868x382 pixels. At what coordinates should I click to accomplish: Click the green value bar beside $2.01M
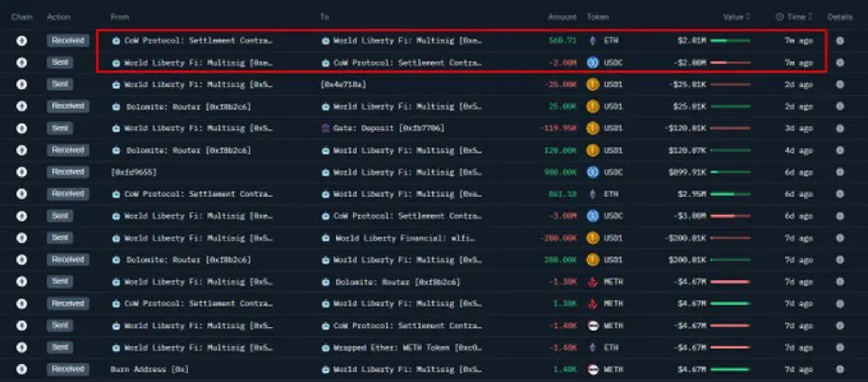pos(730,41)
